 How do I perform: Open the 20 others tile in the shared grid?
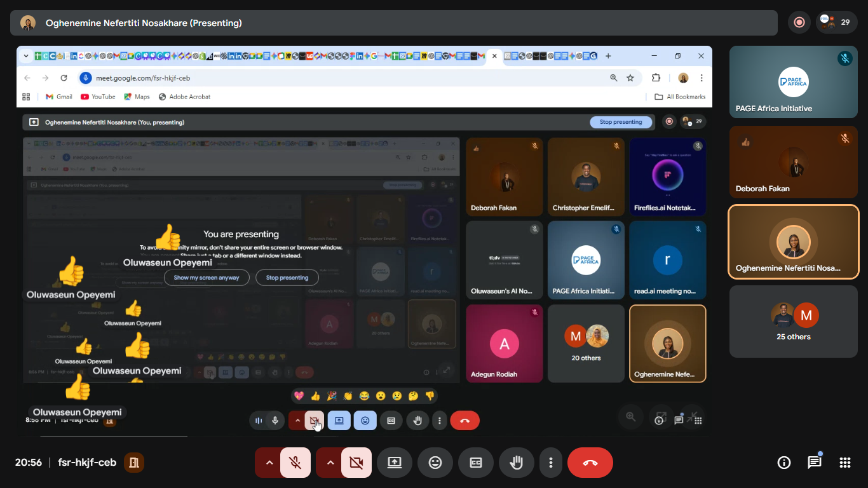[x=586, y=343]
